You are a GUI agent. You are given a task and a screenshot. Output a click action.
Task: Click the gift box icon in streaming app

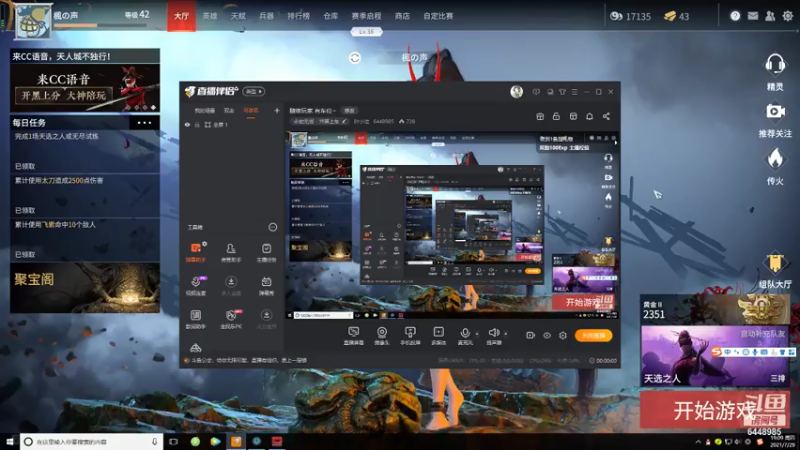point(540,116)
